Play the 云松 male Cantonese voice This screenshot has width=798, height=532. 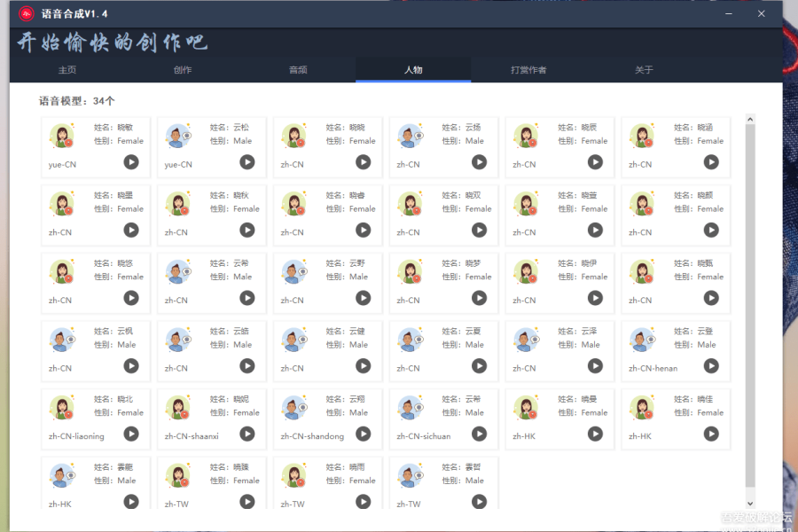coord(246,162)
